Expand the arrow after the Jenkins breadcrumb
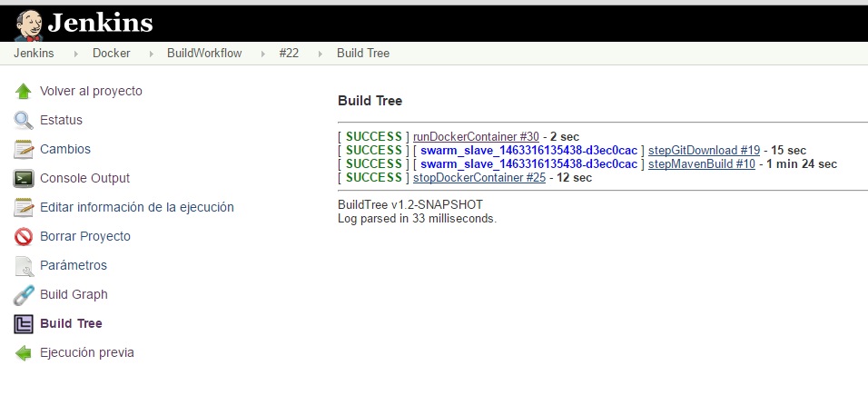Screen dimensions: 868x415 tap(76, 54)
